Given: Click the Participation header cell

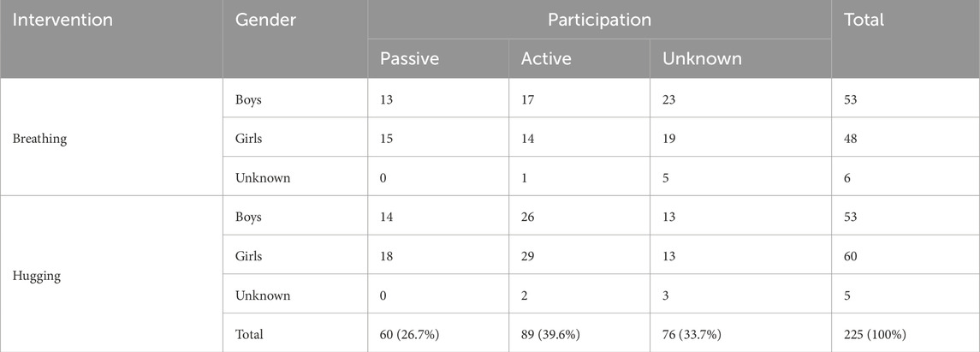Looking at the screenshot, I should coord(599,21).
